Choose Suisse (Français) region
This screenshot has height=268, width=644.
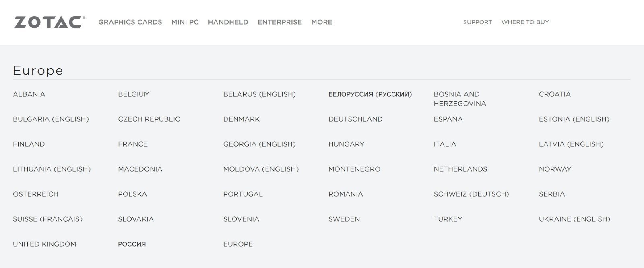(x=47, y=219)
